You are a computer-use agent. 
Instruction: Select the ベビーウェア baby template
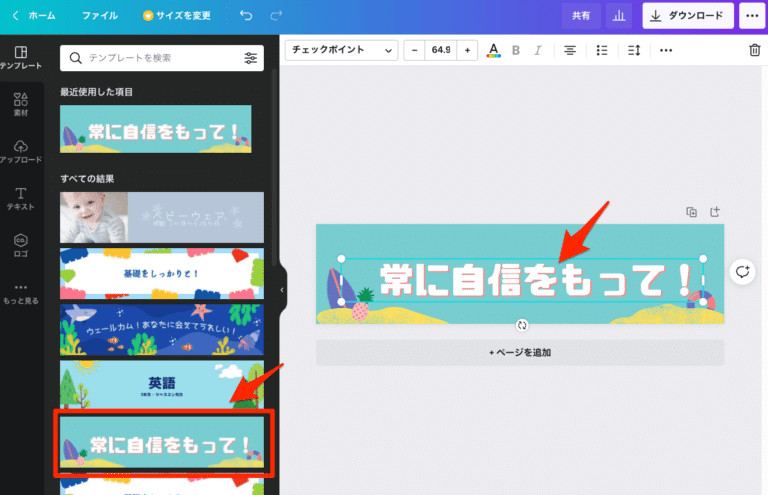pyautogui.click(x=162, y=217)
